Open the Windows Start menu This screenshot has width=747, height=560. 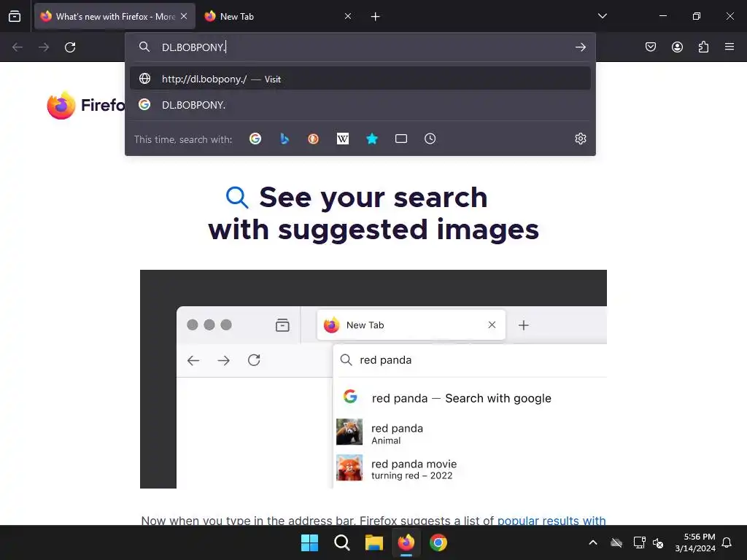pyautogui.click(x=309, y=542)
